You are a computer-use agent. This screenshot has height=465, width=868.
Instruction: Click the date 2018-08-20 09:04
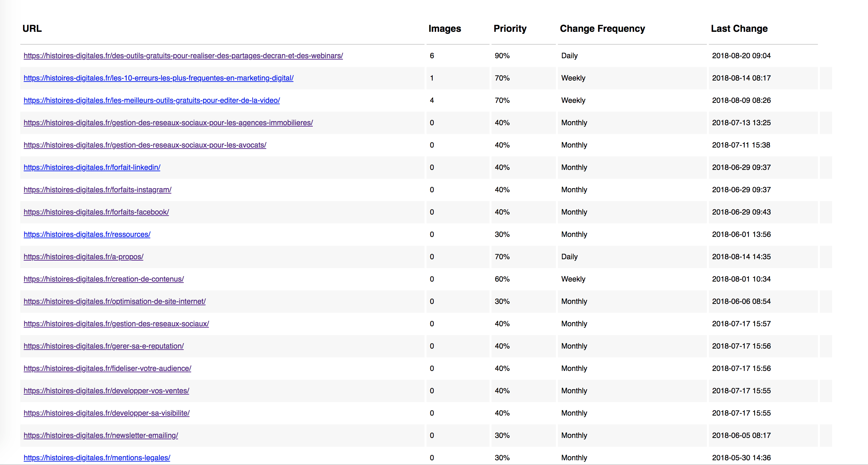pos(741,56)
